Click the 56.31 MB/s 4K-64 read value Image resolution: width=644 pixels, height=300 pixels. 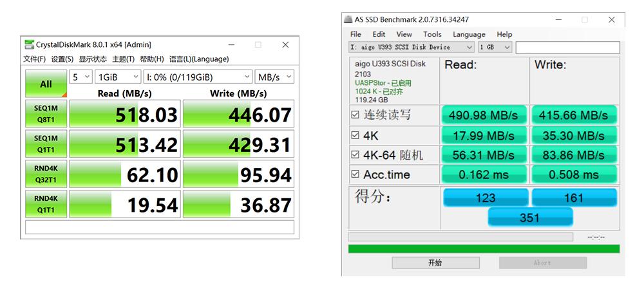pos(484,155)
